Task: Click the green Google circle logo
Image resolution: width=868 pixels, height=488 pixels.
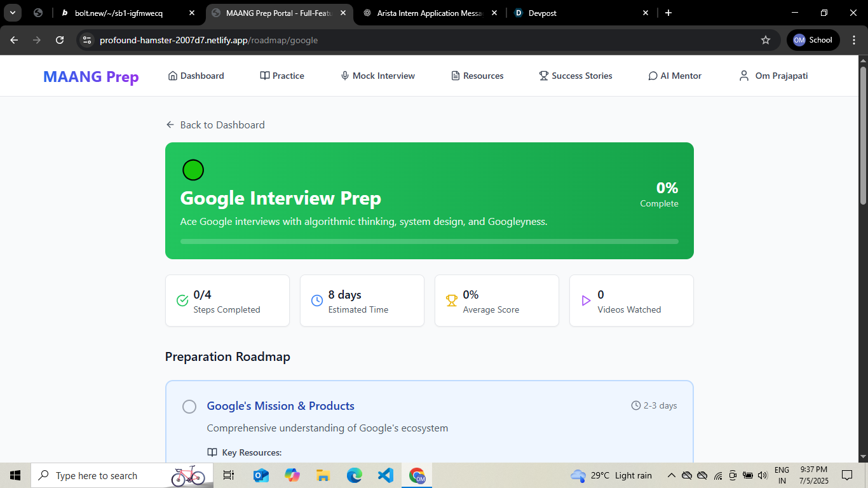Action: tap(193, 170)
